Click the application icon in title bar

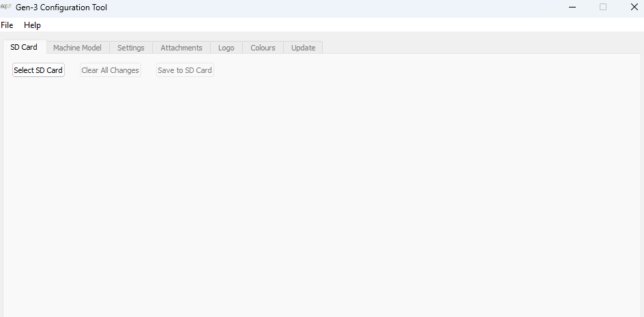coord(6,7)
